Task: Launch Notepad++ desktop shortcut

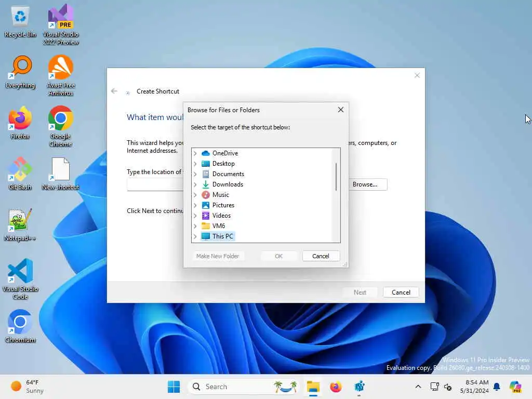Action: 20,224
